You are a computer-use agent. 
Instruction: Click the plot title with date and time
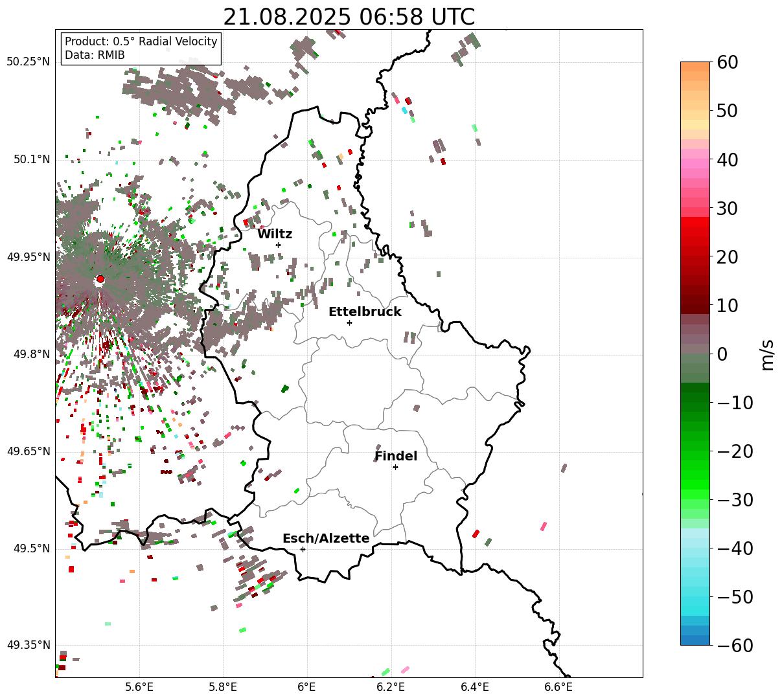349,17
